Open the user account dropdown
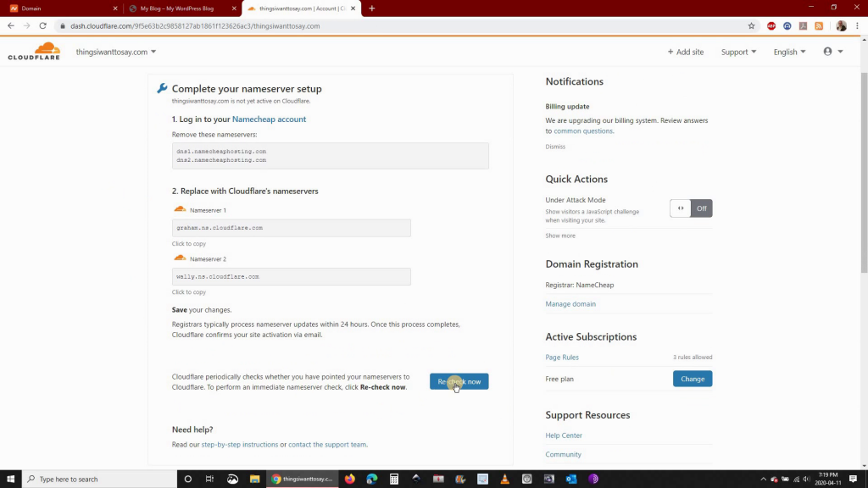The image size is (868, 488). (x=833, y=52)
